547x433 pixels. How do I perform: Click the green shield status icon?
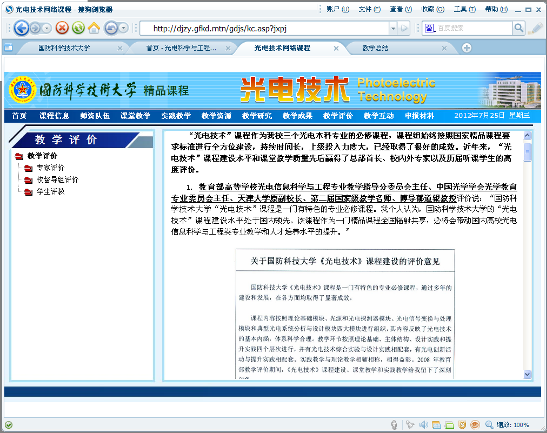(9, 425)
